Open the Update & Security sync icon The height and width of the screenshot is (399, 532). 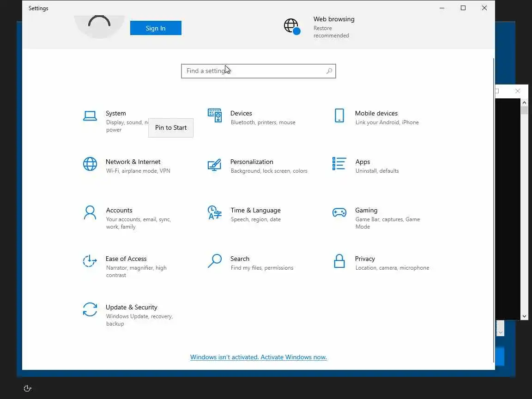coord(90,309)
